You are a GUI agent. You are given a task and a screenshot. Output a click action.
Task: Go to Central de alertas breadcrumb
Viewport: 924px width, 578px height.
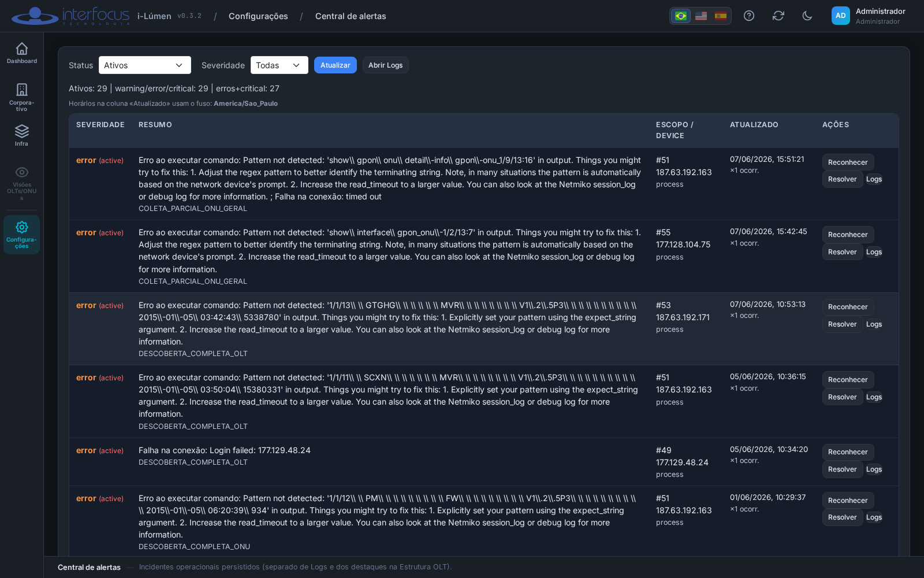click(x=351, y=16)
